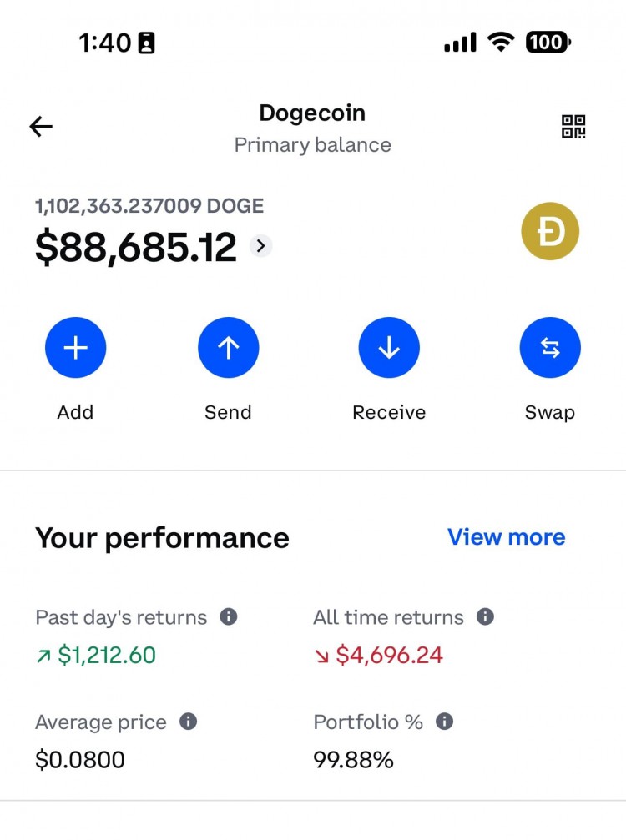This screenshot has height=840, width=626.
Task: Show info for Portfolio %
Action: [x=444, y=722]
